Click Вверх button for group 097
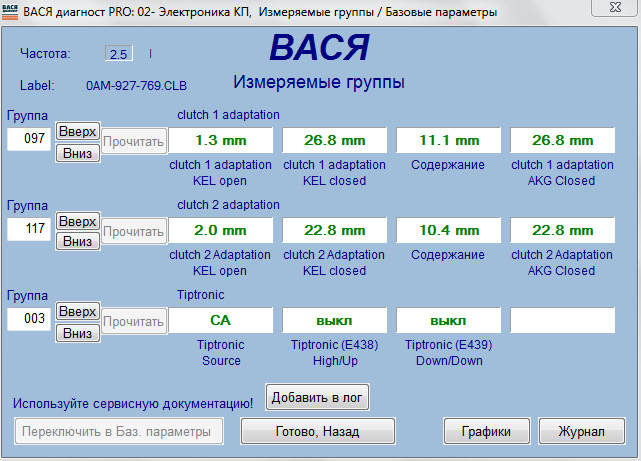Screen dimensions: 641x461 click(x=78, y=132)
